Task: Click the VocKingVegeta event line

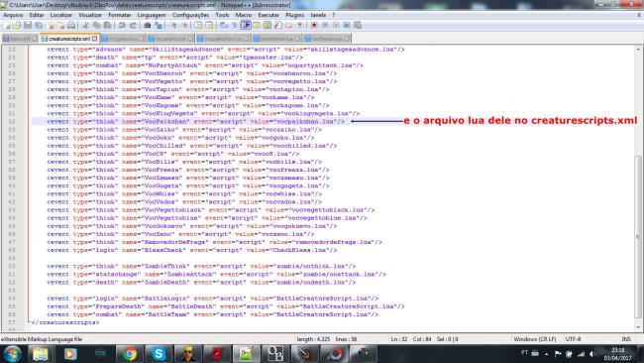Action: (203, 113)
